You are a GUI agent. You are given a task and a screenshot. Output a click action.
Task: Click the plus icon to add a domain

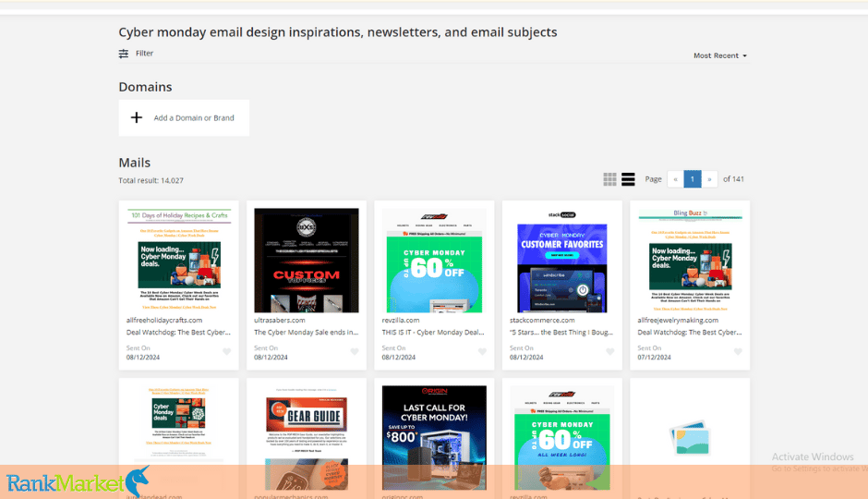(x=136, y=117)
